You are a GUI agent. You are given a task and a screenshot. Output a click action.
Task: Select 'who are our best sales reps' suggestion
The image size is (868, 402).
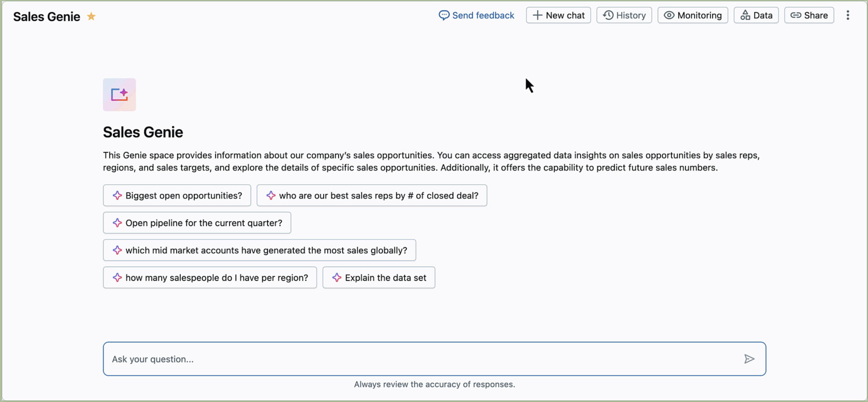tap(372, 196)
